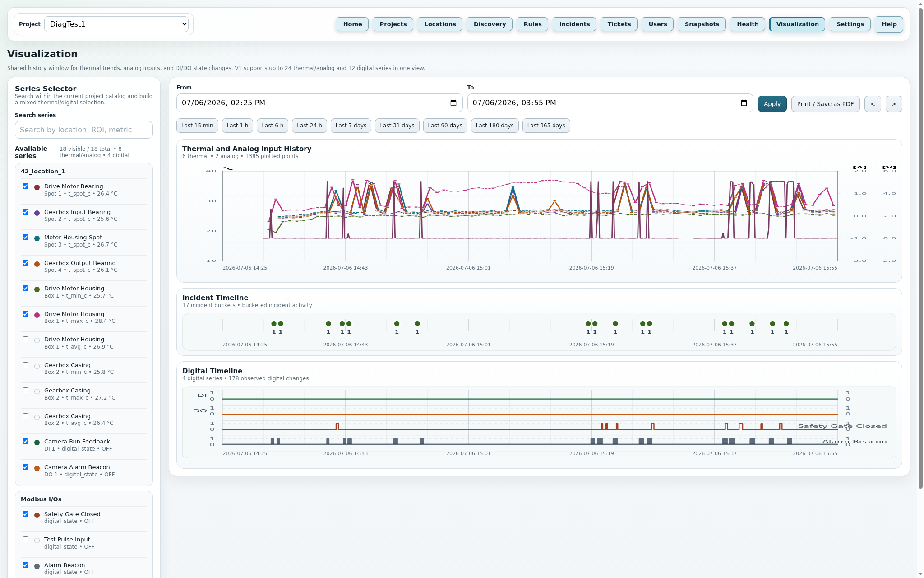Select Last 1 h range
The width and height of the screenshot is (924, 578).
coord(237,126)
